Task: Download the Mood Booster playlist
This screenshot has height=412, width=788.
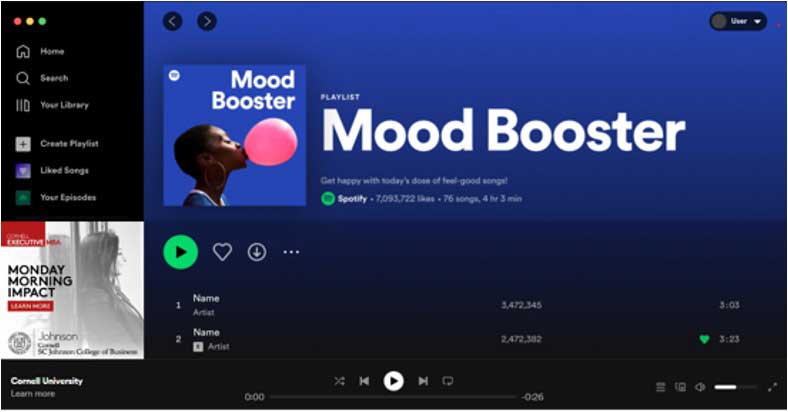Action: [257, 252]
